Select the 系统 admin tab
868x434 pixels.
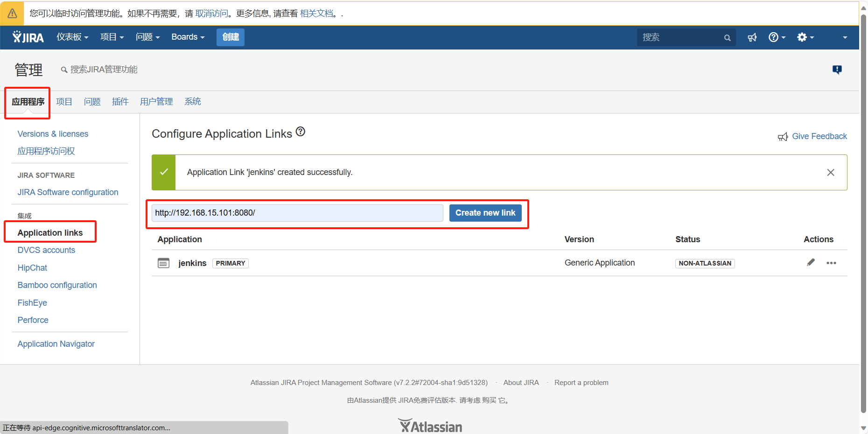click(193, 102)
